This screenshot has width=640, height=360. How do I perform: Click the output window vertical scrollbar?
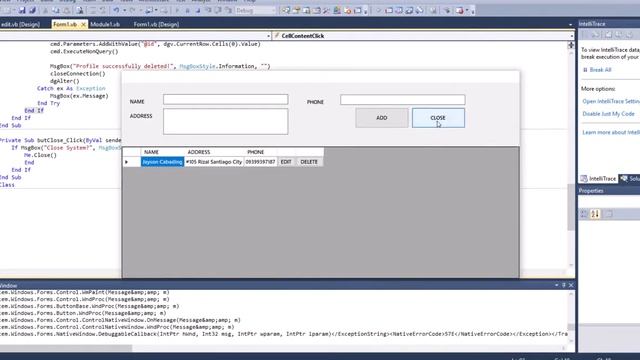[x=571, y=327]
